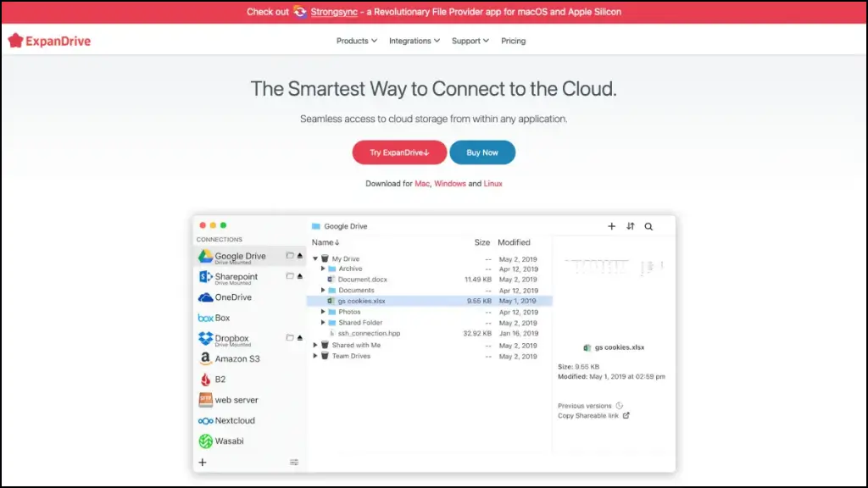Select the Dropbox connection icon

coord(205,338)
